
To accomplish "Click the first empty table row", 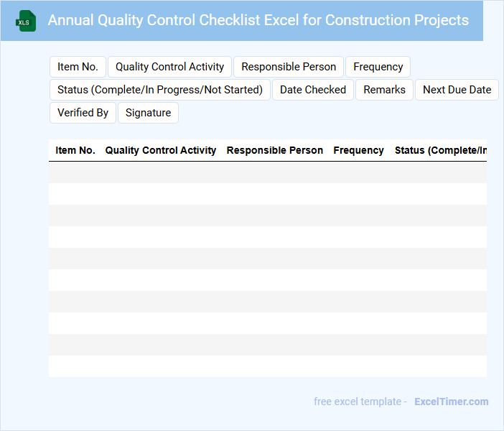I will [267, 172].
